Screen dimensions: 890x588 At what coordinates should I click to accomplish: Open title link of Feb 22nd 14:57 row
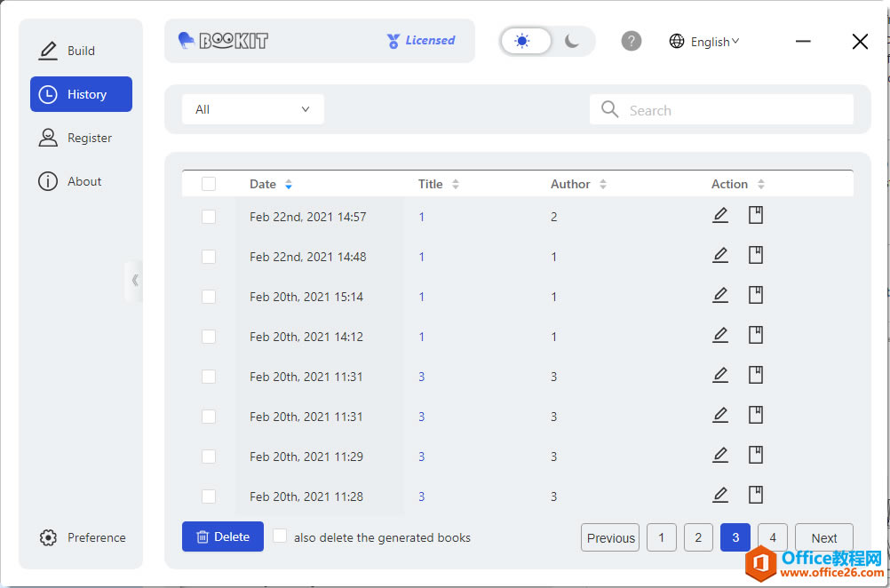(x=422, y=217)
